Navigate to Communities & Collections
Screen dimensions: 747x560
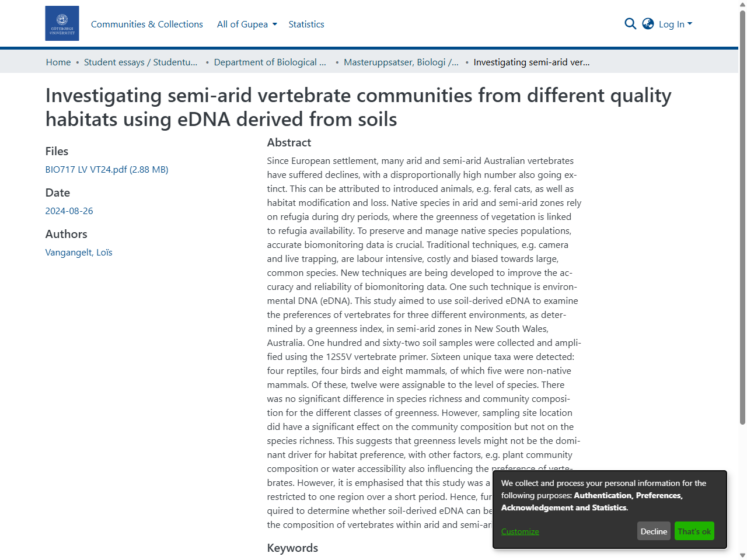[146, 24]
